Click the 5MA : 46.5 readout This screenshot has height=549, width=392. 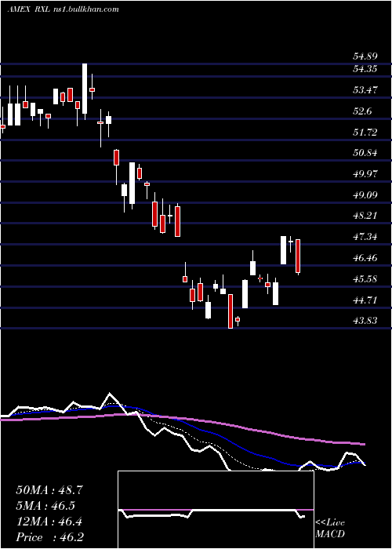point(45,506)
